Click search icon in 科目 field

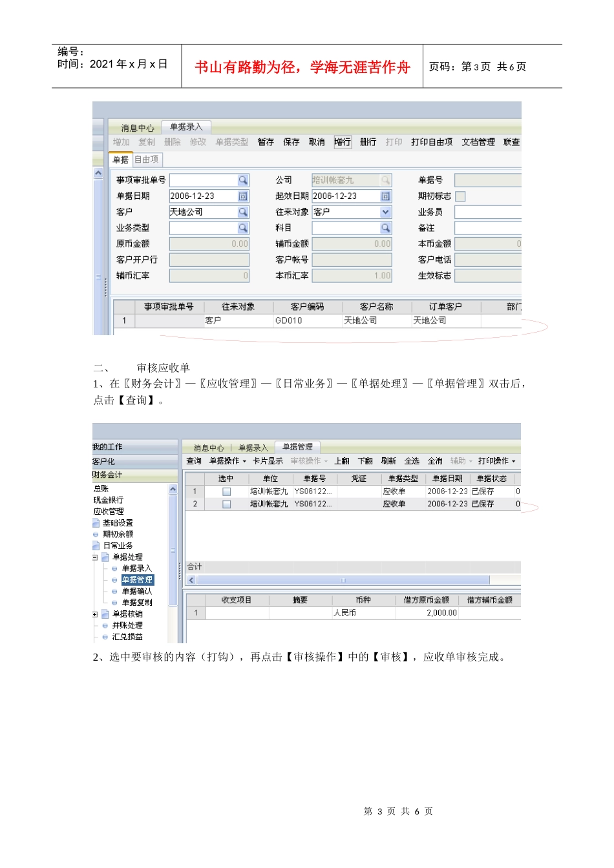(x=385, y=228)
